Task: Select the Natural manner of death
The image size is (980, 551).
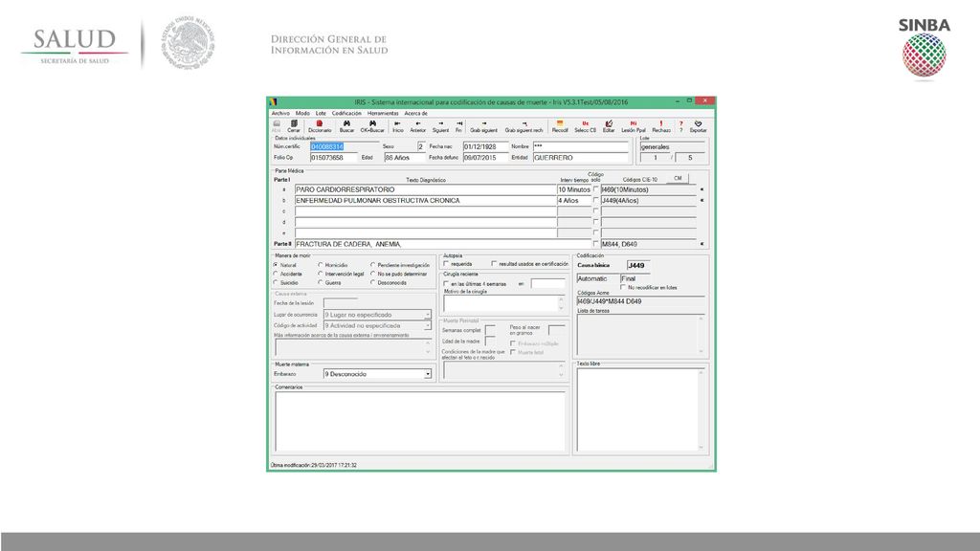Action: pyautogui.click(x=276, y=265)
